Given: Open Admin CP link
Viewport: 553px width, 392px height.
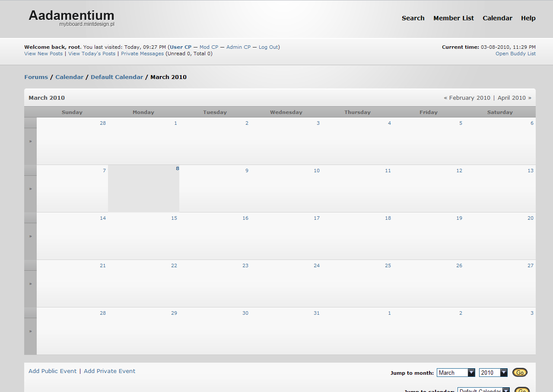Looking at the screenshot, I should pos(238,47).
